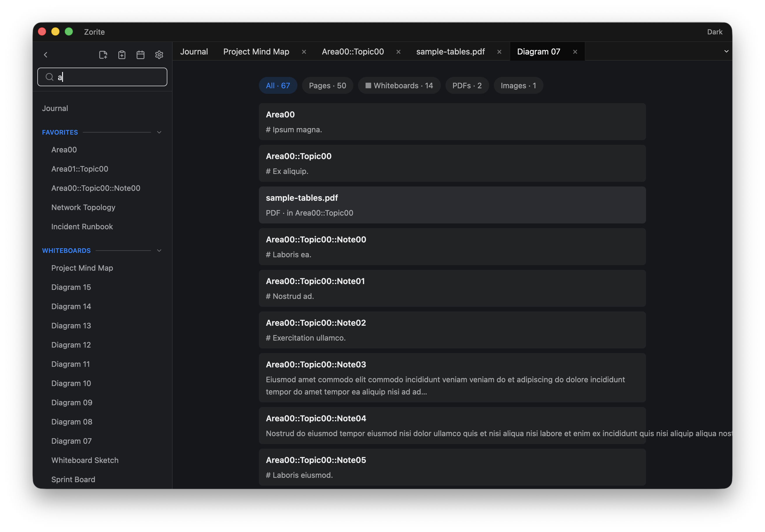
Task: Click the new clipboard note icon
Action: tap(122, 54)
